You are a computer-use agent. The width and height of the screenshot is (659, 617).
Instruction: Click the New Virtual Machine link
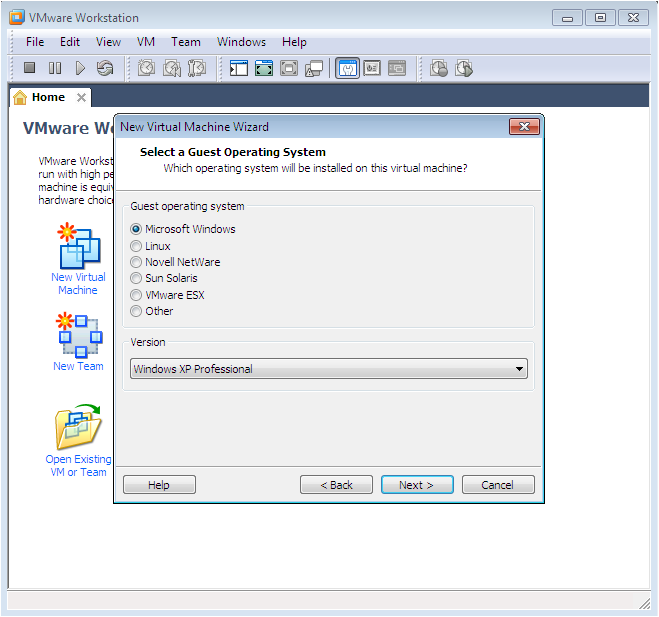tap(78, 284)
